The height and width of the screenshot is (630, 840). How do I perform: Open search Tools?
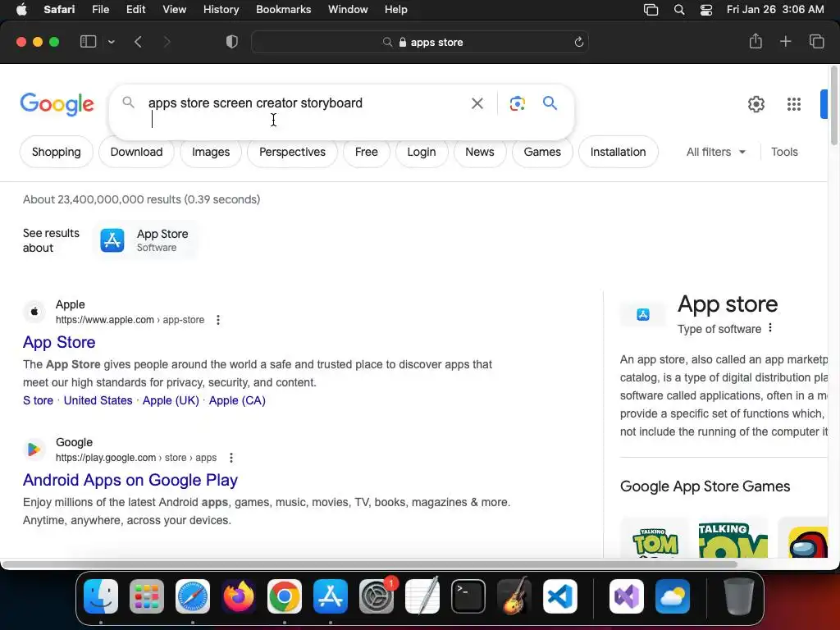point(784,152)
